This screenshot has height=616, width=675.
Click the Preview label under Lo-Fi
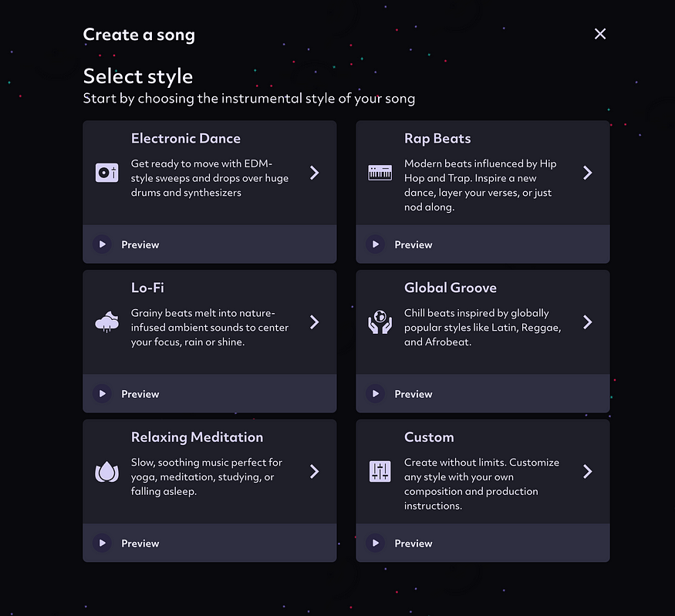(x=140, y=394)
